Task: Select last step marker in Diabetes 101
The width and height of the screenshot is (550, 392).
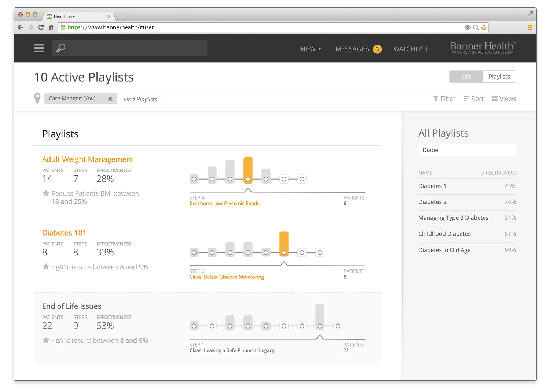Action: click(x=320, y=252)
